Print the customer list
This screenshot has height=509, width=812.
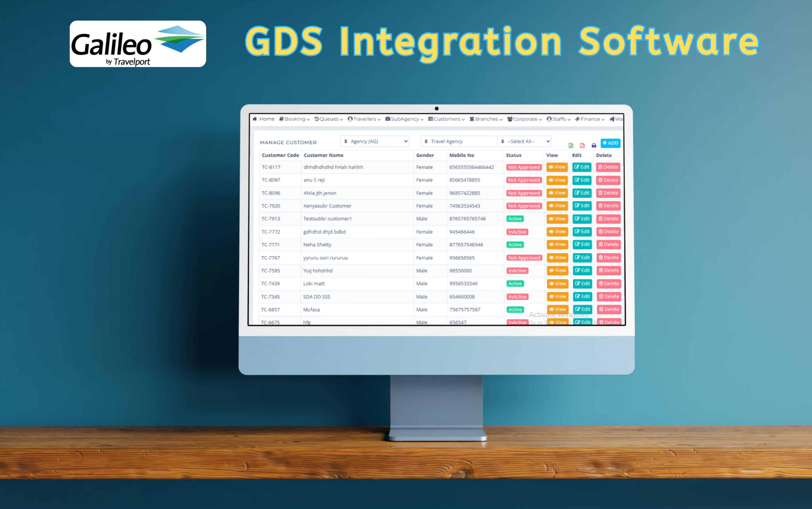[x=594, y=145]
